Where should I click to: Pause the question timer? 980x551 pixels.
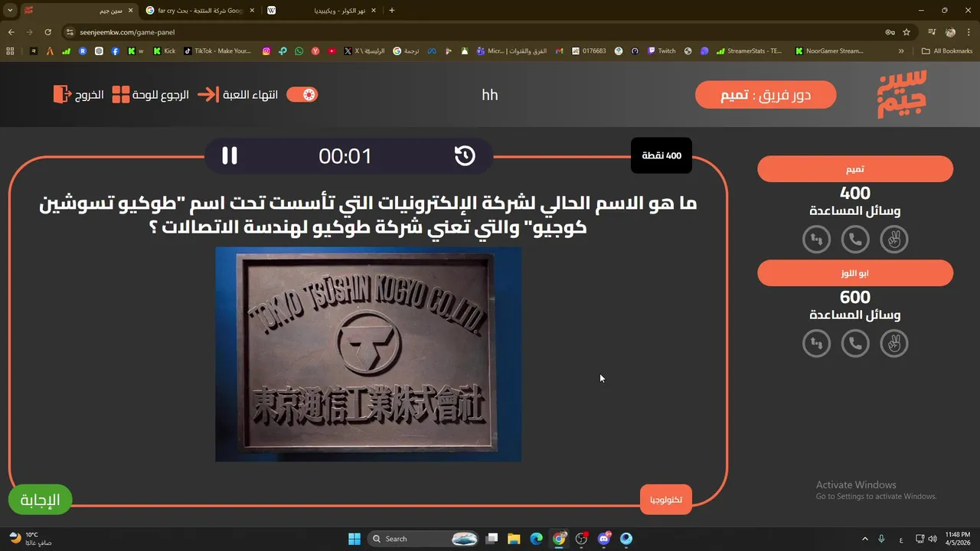[230, 156]
